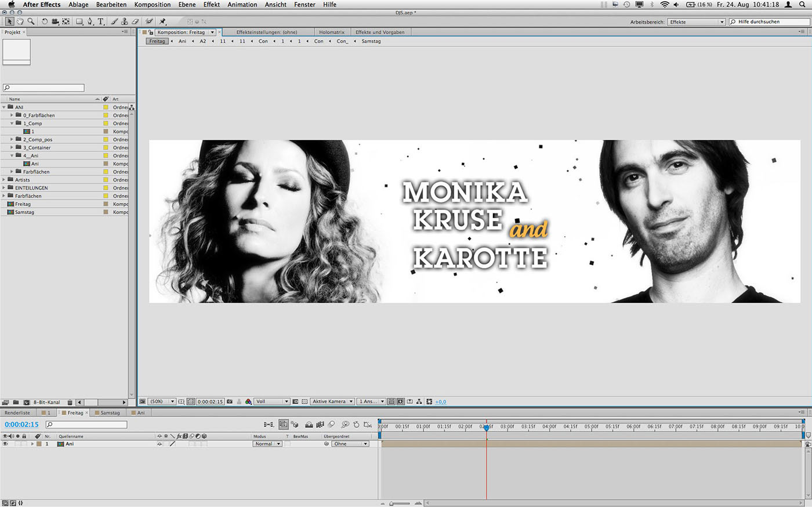Open the 1 Ans... view layout dropdown
The width and height of the screenshot is (812, 507).
click(x=371, y=401)
